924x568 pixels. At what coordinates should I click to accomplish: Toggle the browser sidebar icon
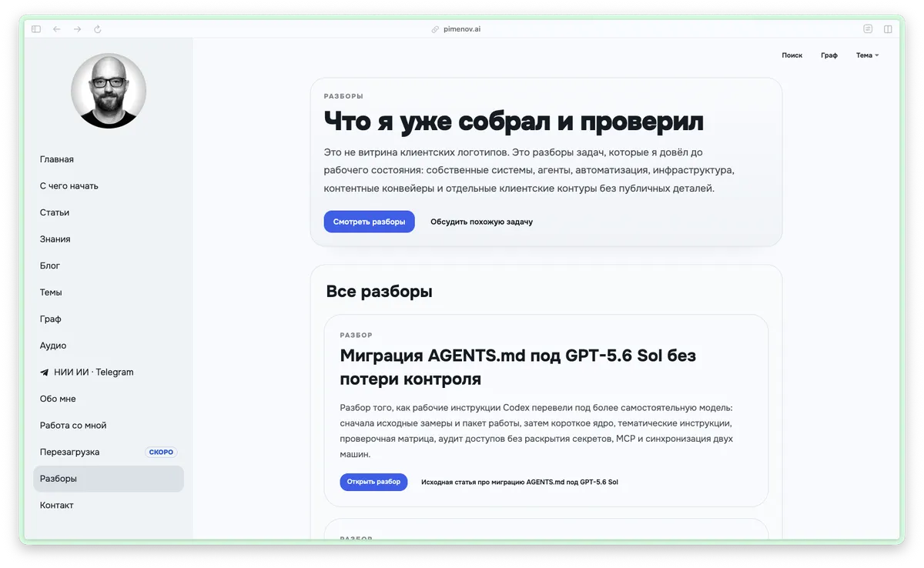[36, 29]
